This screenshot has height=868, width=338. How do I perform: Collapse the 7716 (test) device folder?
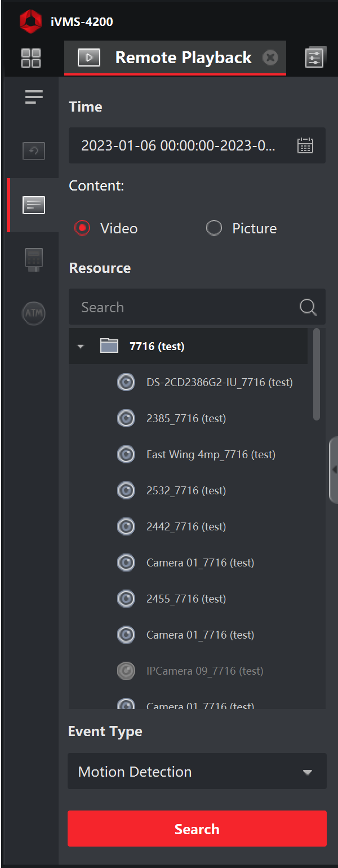pyautogui.click(x=80, y=346)
